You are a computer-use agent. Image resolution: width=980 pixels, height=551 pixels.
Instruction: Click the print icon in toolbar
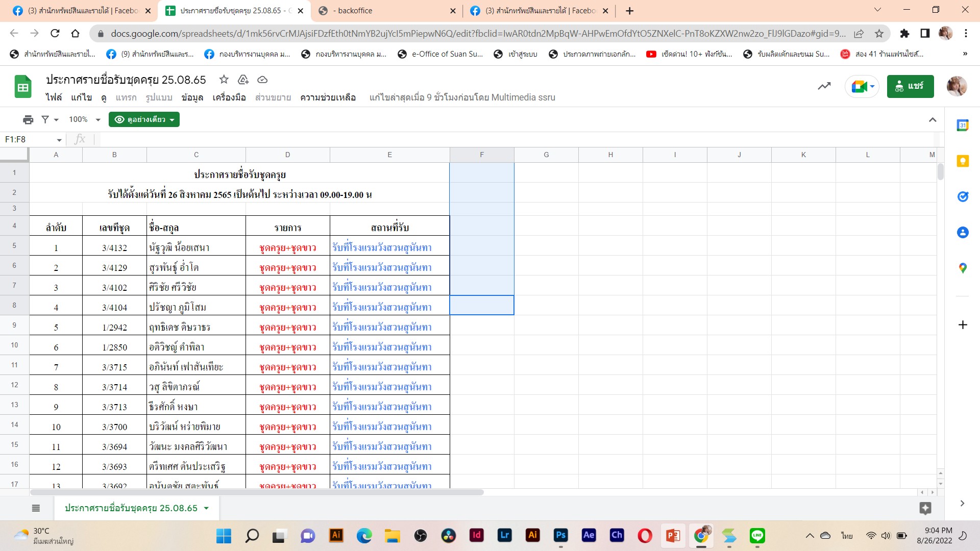click(28, 119)
